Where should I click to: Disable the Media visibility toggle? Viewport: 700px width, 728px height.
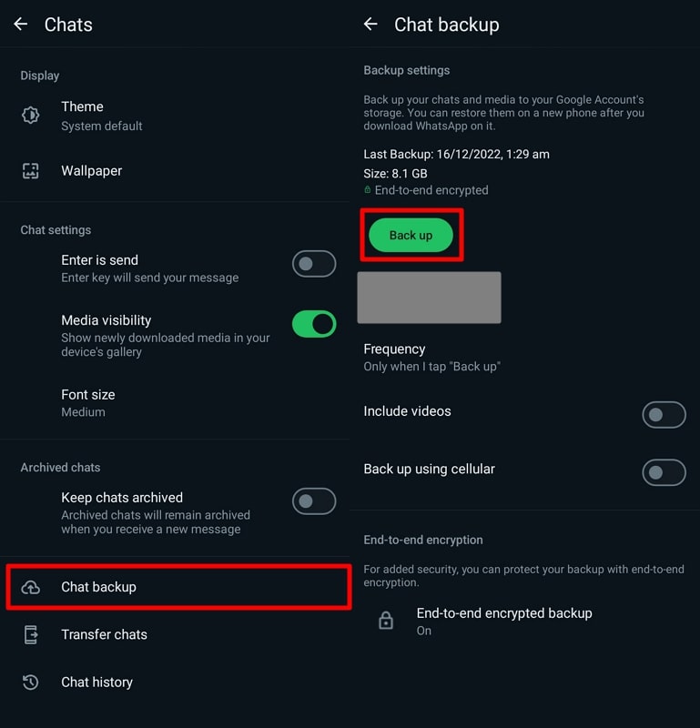[314, 324]
